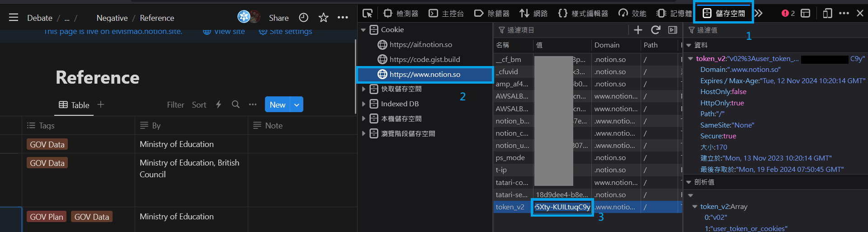Click the New record button

coord(278,104)
